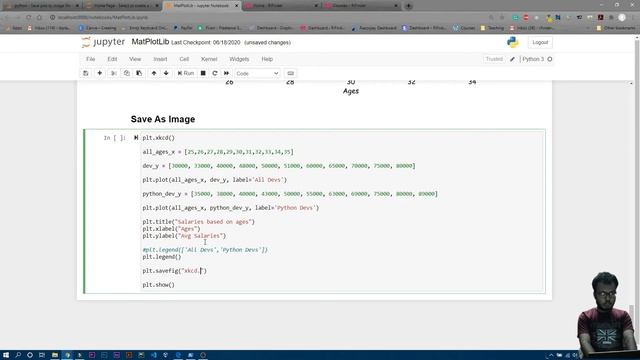Image resolution: width=640 pixels, height=360 pixels.
Task: Click the pencil edit-mode indicator icon
Action: click(x=512, y=59)
